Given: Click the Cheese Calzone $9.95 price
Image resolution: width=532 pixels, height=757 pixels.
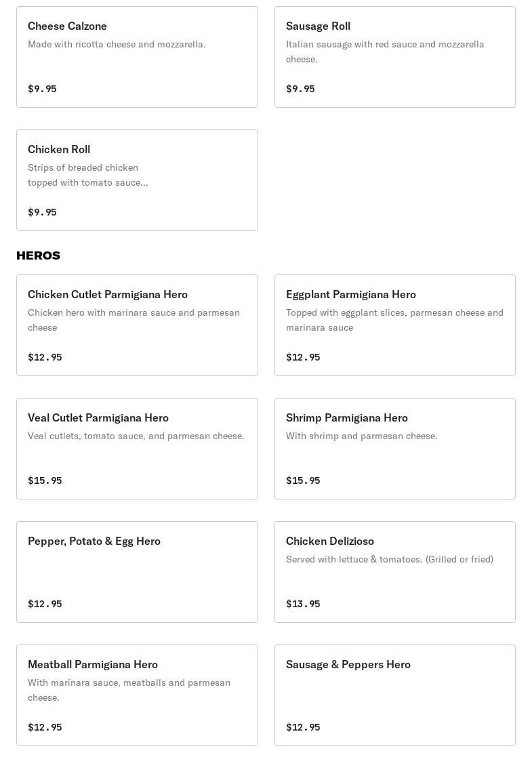Looking at the screenshot, I should (42, 89).
